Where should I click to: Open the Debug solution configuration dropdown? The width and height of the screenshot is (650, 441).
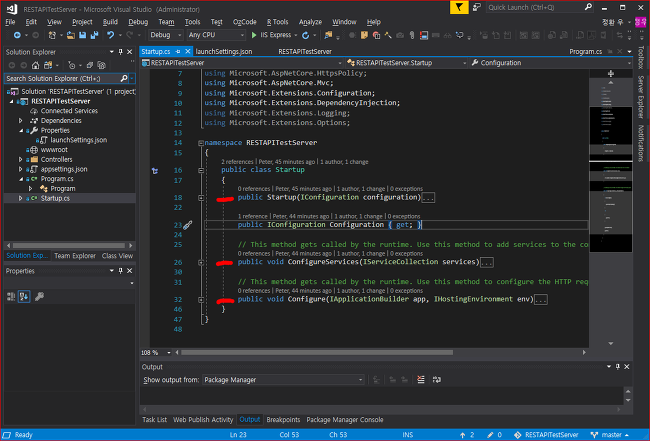pyautogui.click(x=166, y=35)
